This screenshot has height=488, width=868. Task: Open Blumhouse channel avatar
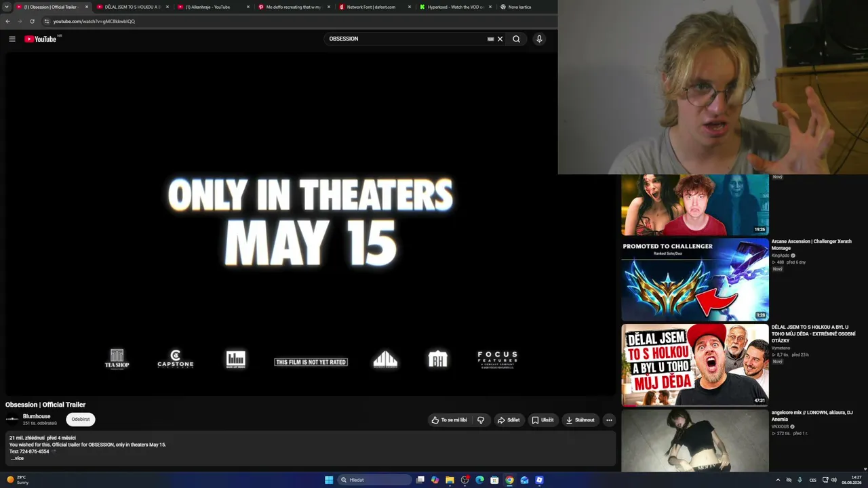(x=12, y=420)
